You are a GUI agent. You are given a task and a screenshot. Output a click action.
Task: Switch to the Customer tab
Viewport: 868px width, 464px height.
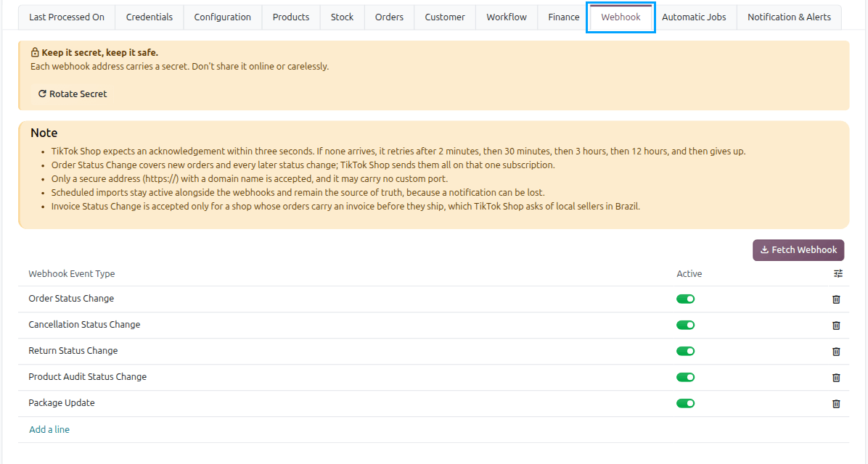click(x=445, y=17)
